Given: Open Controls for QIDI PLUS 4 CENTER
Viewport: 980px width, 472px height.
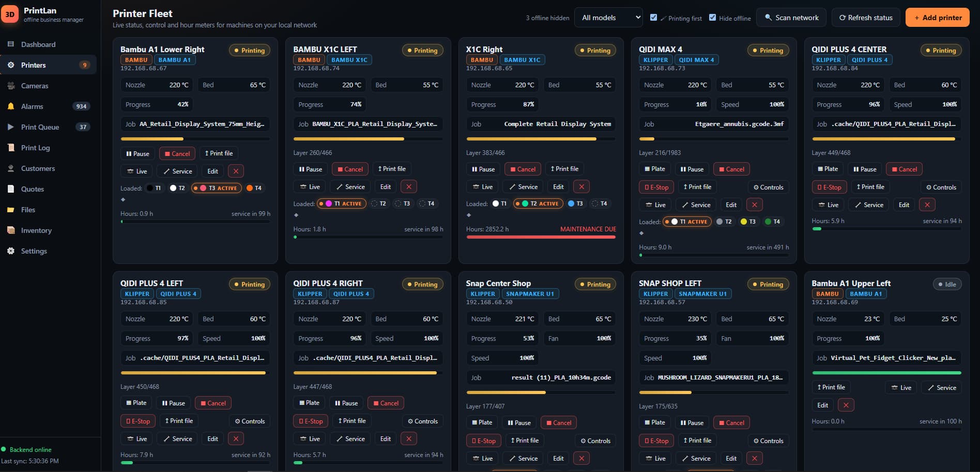Looking at the screenshot, I should tap(941, 187).
